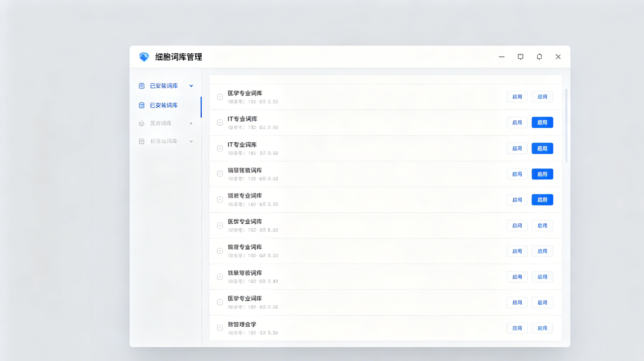Tick checkbox of the fifth list row
This screenshot has width=644, height=361.
tap(220, 200)
